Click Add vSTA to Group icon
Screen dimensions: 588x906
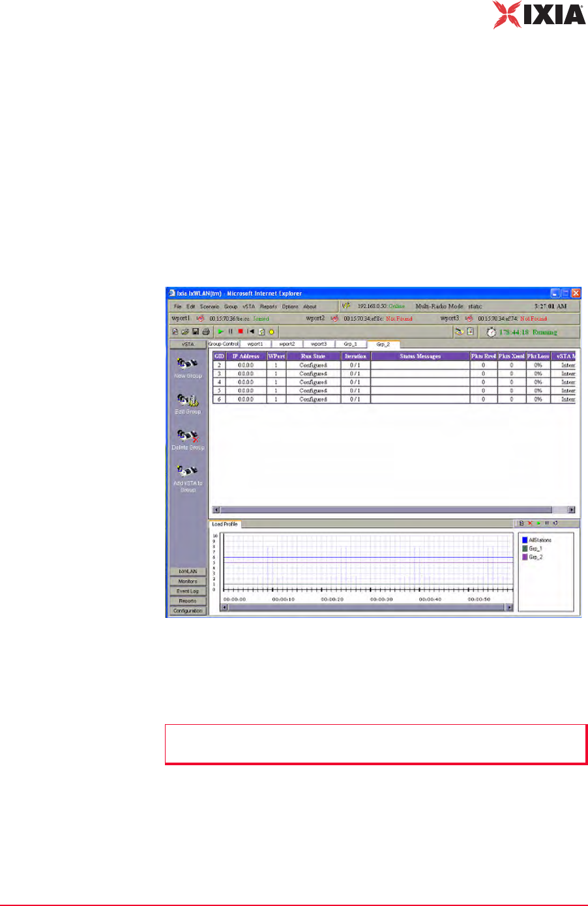[x=188, y=470]
